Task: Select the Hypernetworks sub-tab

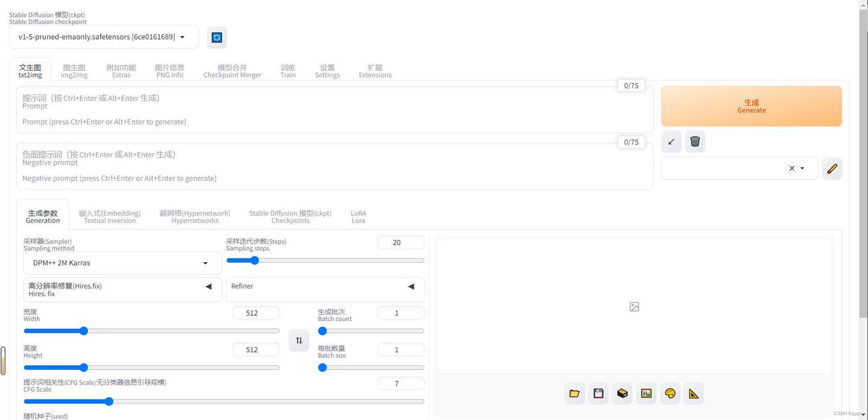Action: [x=195, y=216]
